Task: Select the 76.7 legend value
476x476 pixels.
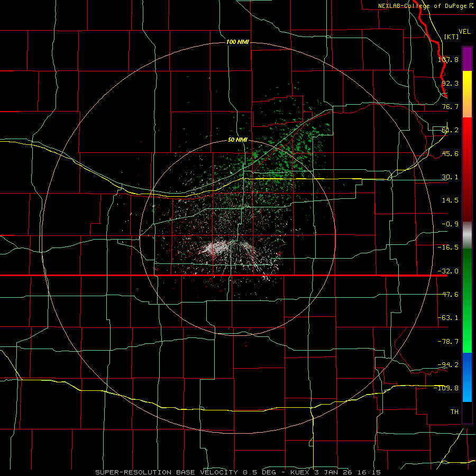Action: tap(450, 106)
